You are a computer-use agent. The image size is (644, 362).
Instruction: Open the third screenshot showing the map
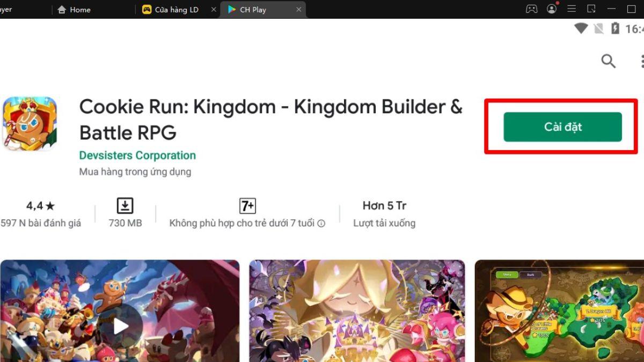[559, 311]
